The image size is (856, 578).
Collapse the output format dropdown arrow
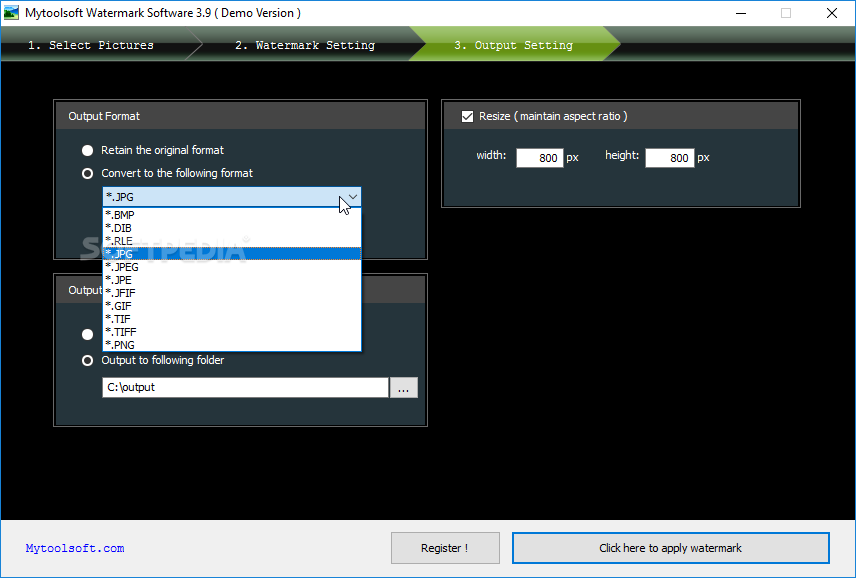(353, 197)
